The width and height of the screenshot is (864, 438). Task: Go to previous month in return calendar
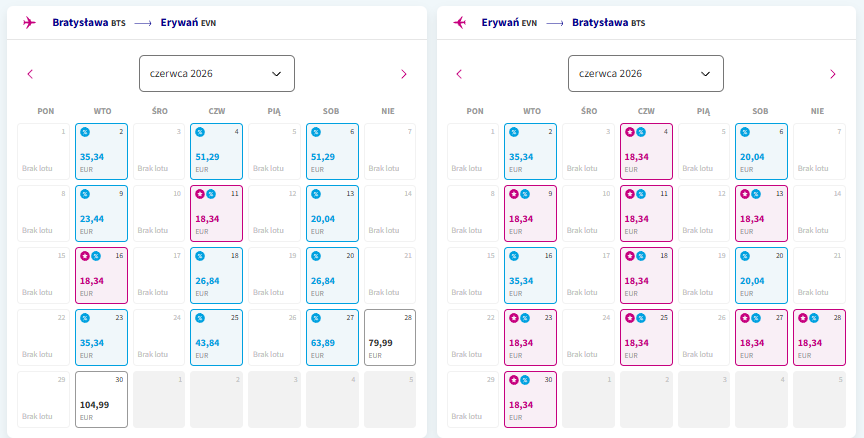click(459, 74)
